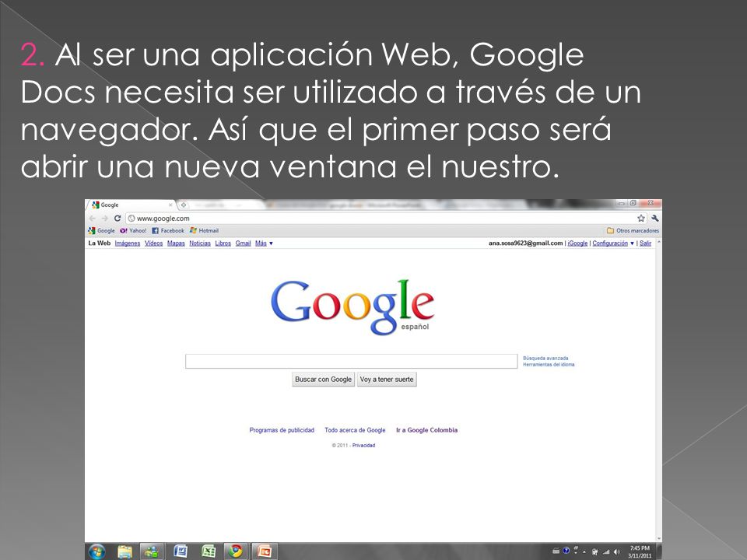Go back with the browser back arrow
Screen dimensions: 747x560
[x=93, y=218]
